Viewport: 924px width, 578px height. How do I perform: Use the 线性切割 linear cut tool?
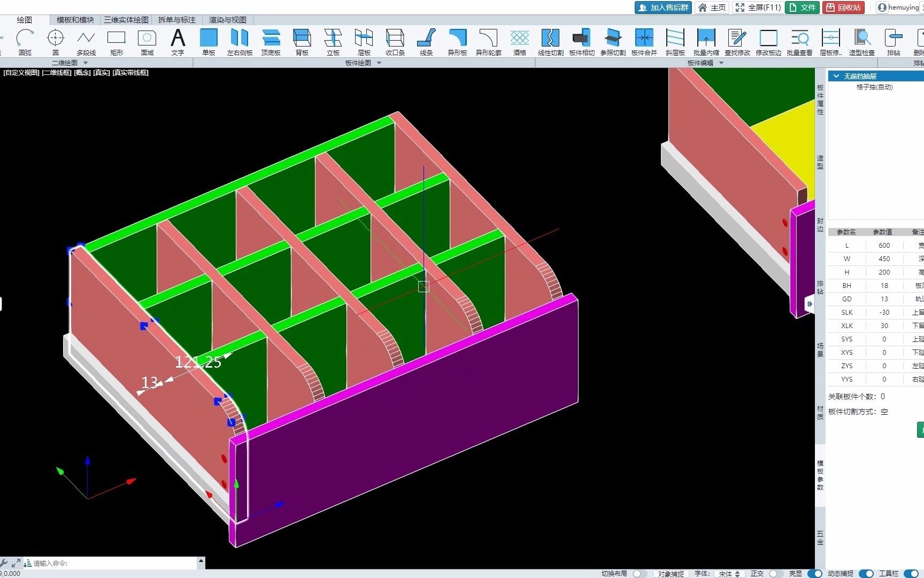(x=550, y=42)
